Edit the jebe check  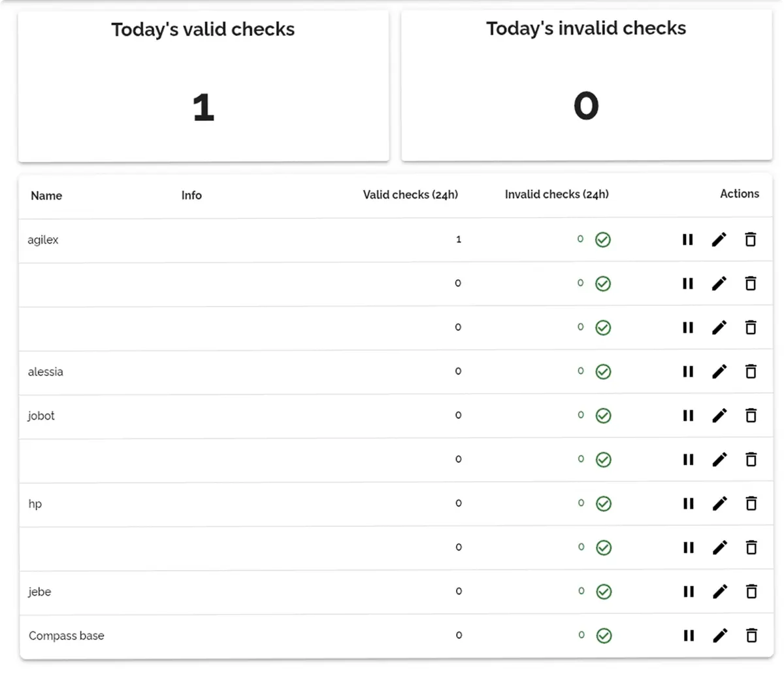click(720, 592)
